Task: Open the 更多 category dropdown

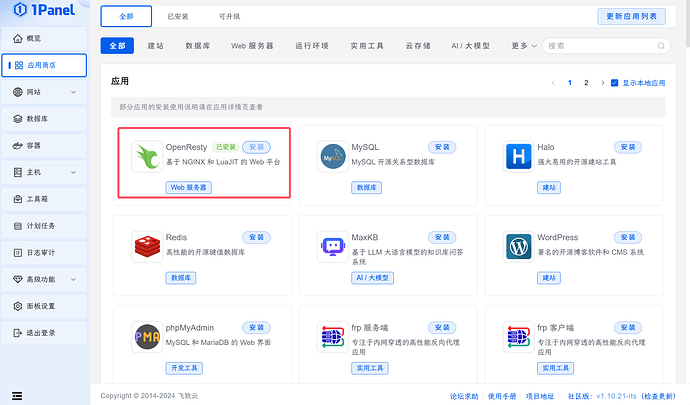Action: (524, 46)
